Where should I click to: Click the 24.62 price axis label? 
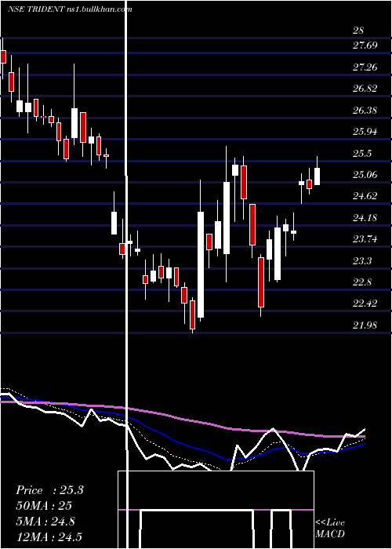coord(365,196)
